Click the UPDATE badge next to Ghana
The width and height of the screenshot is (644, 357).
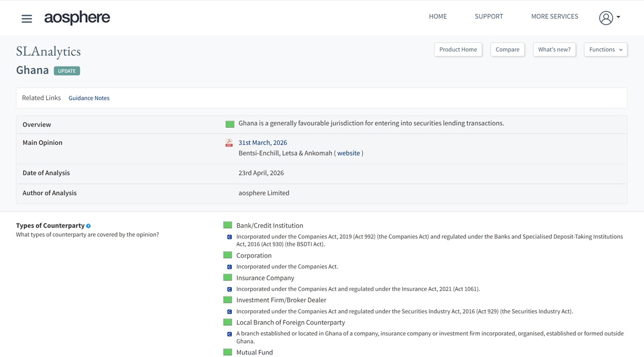(x=67, y=71)
